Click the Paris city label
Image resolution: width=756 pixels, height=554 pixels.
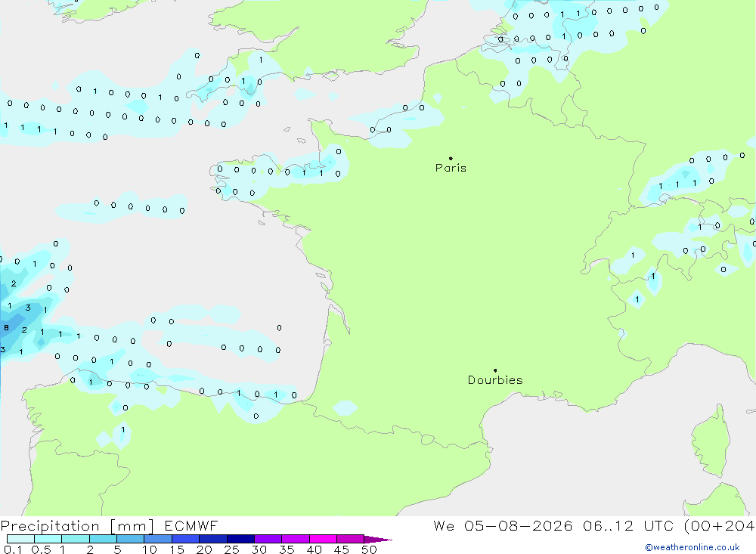coord(451,168)
